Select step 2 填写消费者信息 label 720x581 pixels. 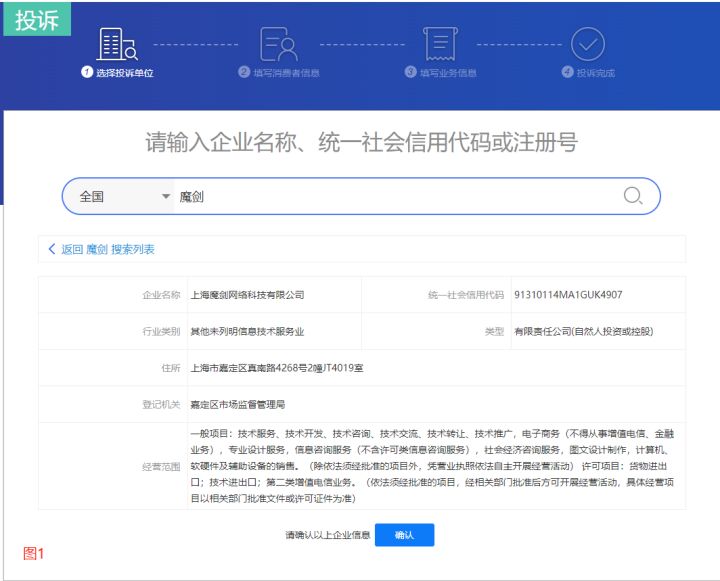click(x=287, y=73)
